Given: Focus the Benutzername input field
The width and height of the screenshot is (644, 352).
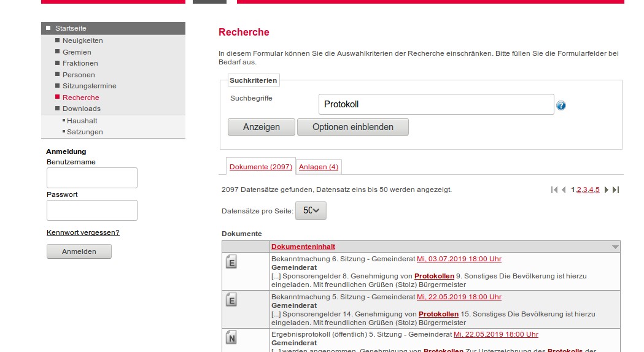Looking at the screenshot, I should click(x=92, y=178).
